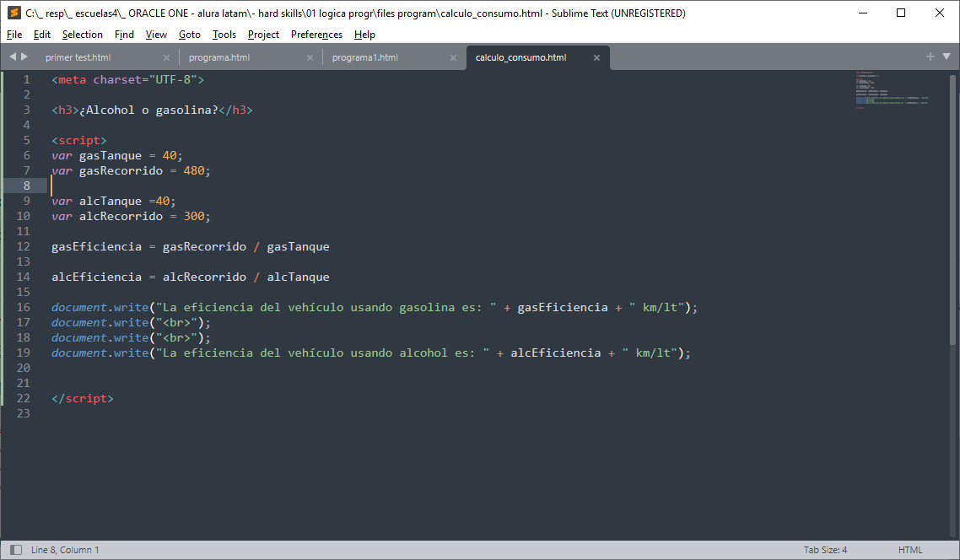Click the alcohol document.write string
Screen dimensions: 960x560
[x=322, y=353]
